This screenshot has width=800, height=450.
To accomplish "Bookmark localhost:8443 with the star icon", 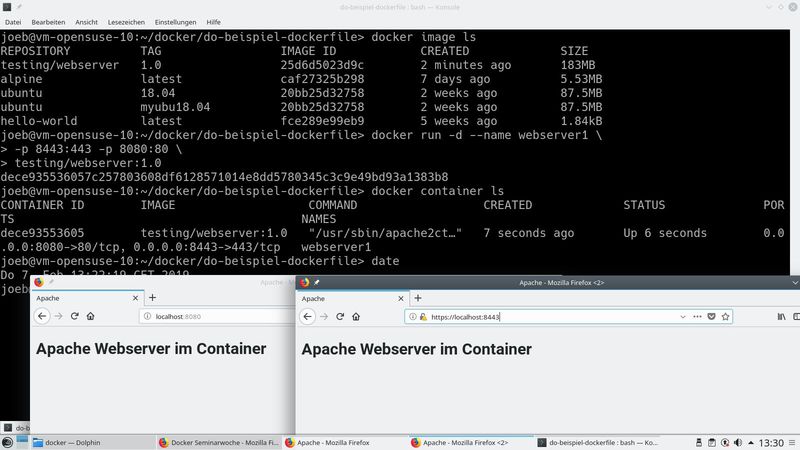I will 726,316.
